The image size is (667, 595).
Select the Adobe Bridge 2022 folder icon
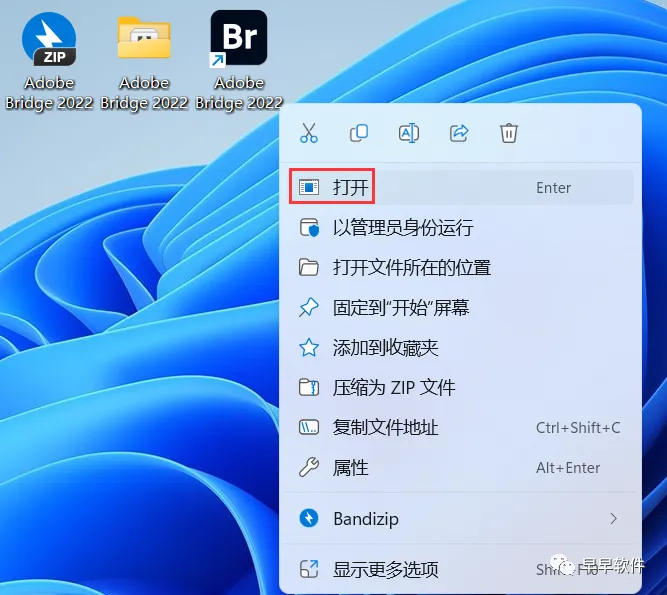tap(144, 38)
